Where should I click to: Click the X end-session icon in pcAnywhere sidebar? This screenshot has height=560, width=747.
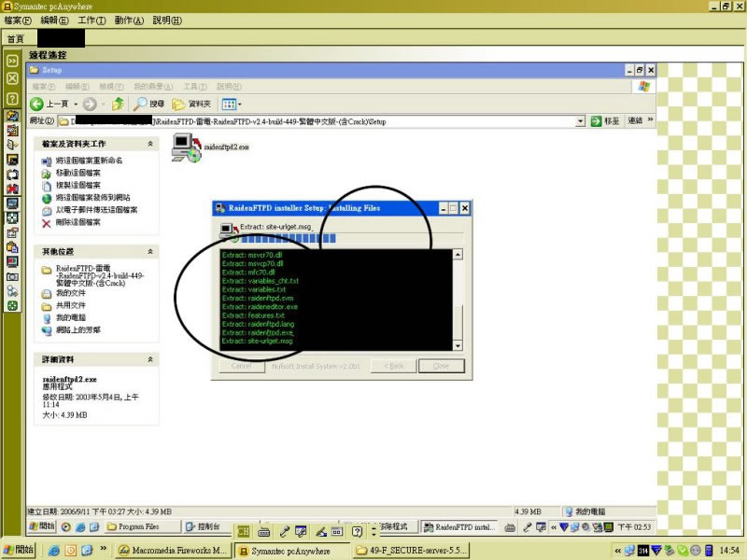pos(12,78)
